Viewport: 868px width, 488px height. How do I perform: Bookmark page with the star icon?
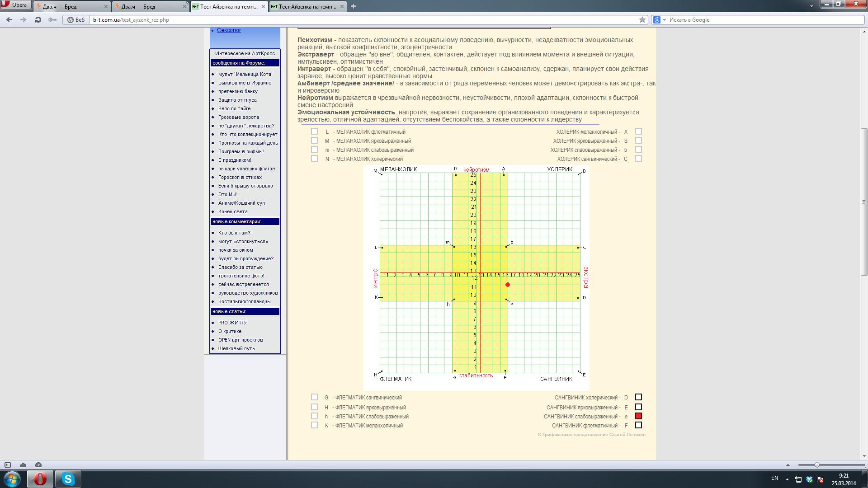(642, 20)
